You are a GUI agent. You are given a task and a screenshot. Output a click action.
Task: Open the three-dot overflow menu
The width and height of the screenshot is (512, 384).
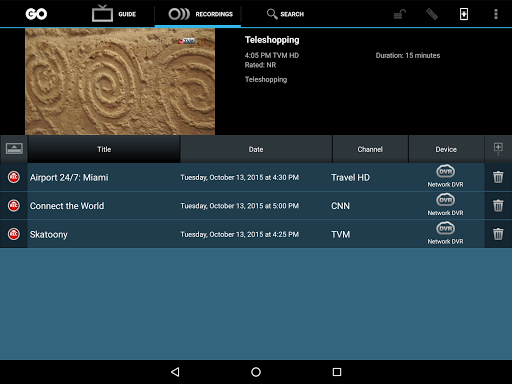click(496, 14)
